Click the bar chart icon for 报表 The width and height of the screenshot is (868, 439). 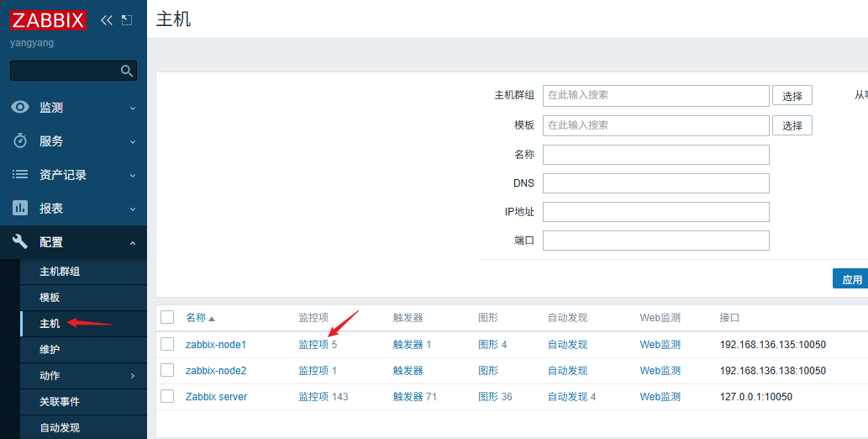pos(20,208)
